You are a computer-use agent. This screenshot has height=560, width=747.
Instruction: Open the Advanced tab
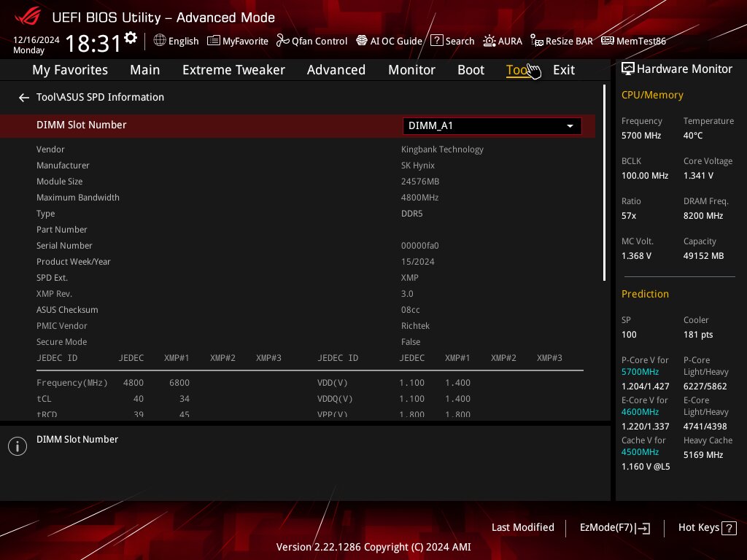(336, 70)
